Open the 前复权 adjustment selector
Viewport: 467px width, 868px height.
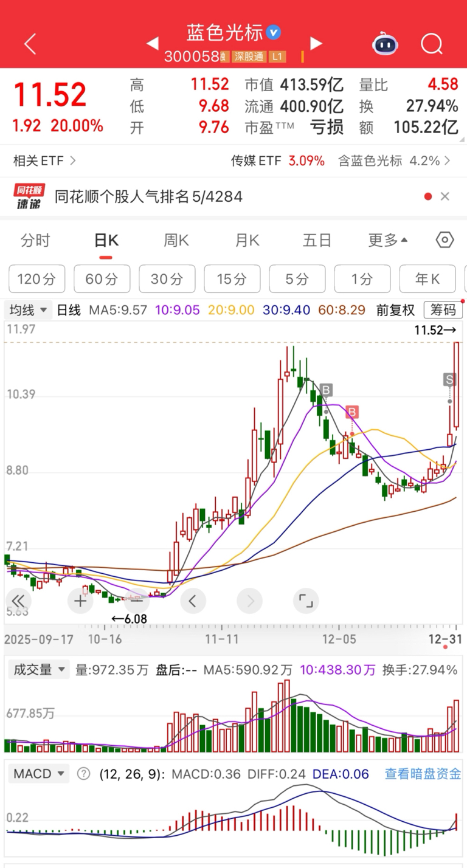point(395,310)
